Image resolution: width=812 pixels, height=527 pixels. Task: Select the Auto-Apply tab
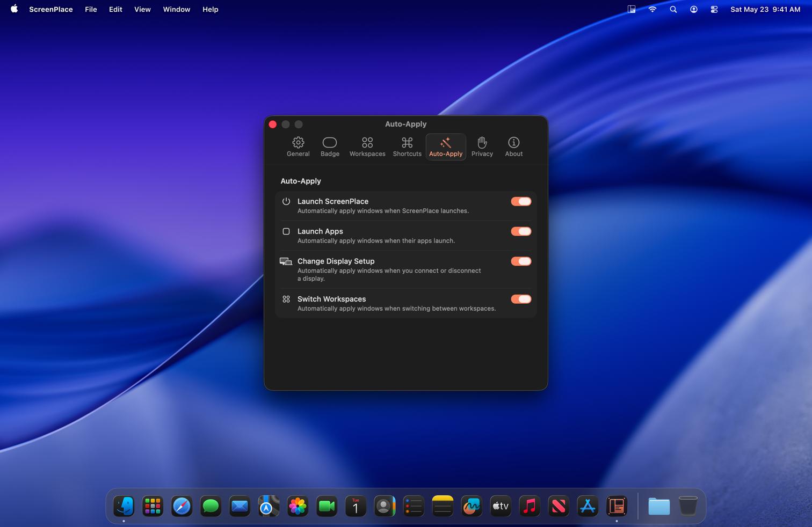click(x=446, y=147)
